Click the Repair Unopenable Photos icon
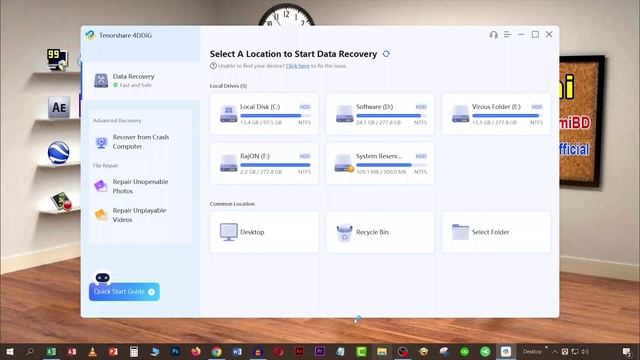This screenshot has height=360, width=640. [x=100, y=186]
